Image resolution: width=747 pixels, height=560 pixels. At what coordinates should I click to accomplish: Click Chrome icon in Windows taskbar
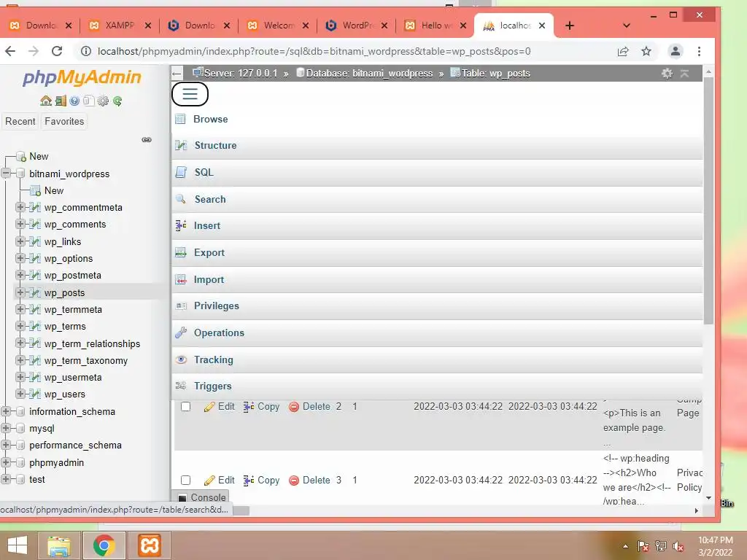pos(104,545)
